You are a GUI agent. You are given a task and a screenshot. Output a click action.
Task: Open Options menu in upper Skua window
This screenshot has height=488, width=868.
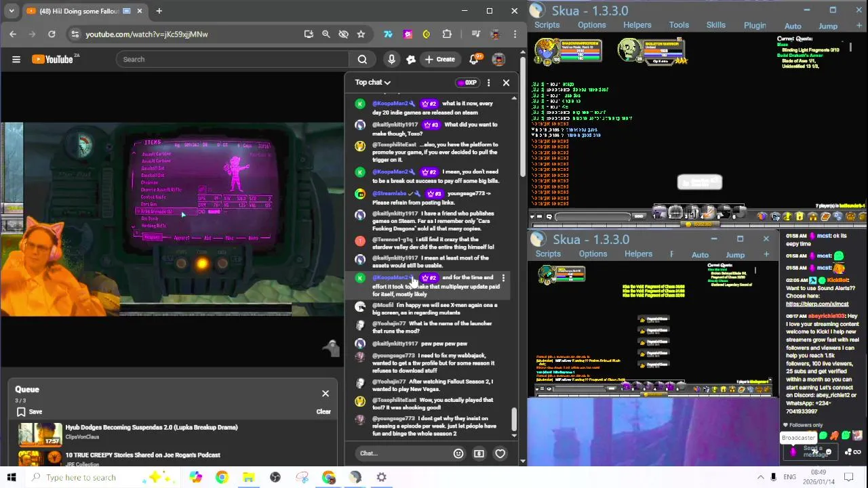(x=592, y=25)
